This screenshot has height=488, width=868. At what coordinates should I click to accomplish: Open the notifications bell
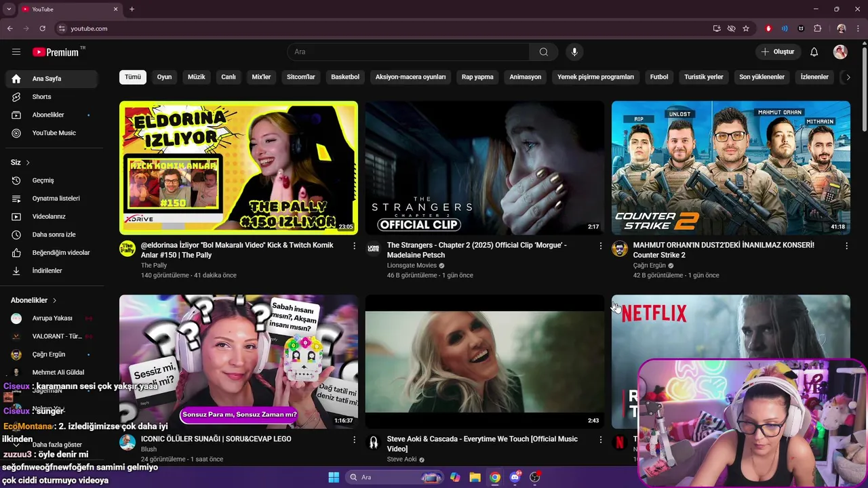click(x=814, y=52)
